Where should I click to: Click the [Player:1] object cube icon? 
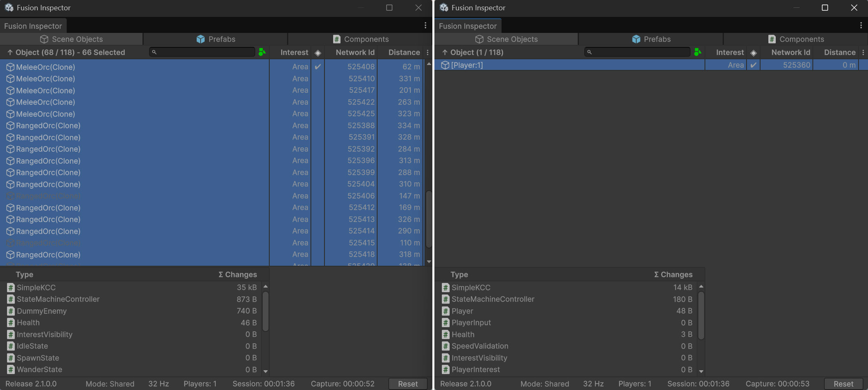[x=445, y=65]
